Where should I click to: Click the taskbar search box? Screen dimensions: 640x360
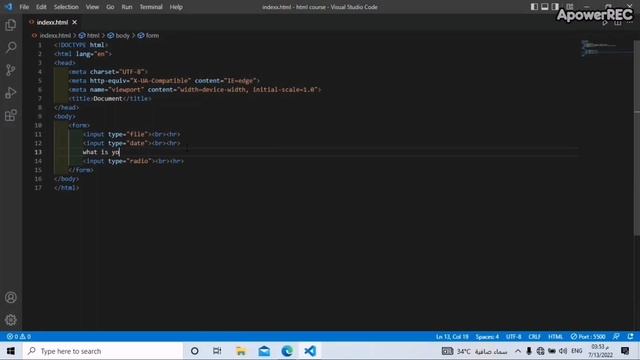[102, 351]
